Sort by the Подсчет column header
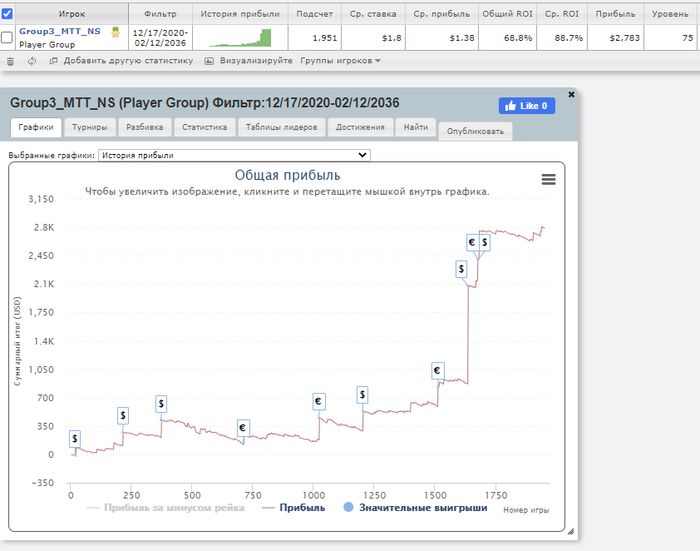 pos(315,14)
